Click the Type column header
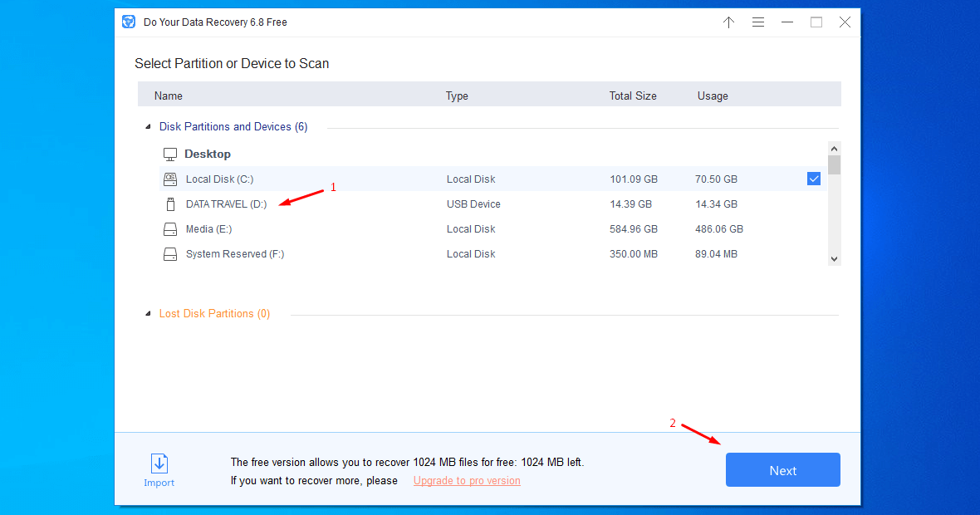The width and height of the screenshot is (980, 515). [x=457, y=96]
